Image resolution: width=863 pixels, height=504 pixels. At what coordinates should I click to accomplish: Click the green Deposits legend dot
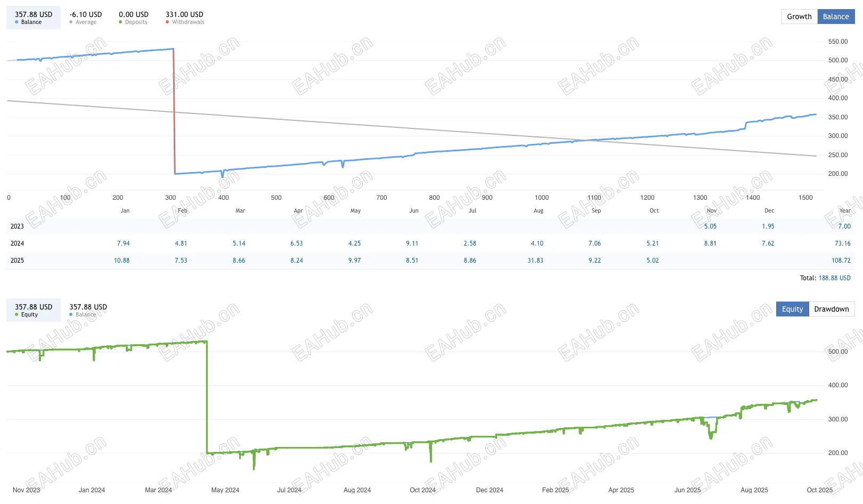[120, 22]
